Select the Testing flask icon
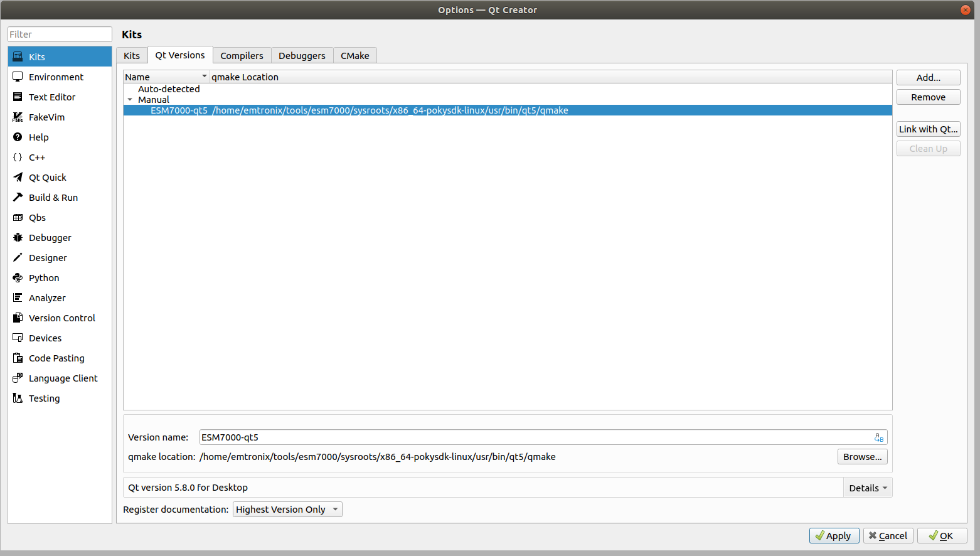 click(18, 398)
